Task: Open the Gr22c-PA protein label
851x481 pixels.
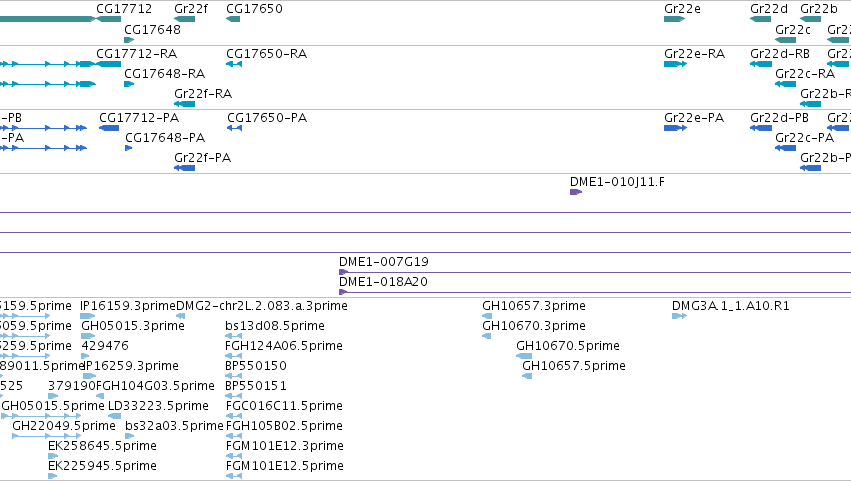Action: [804, 137]
